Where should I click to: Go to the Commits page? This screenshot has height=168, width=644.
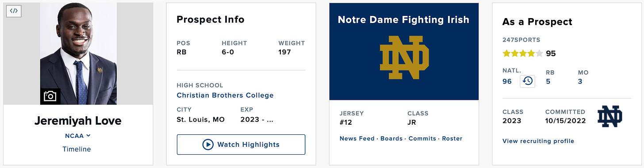pos(422,138)
